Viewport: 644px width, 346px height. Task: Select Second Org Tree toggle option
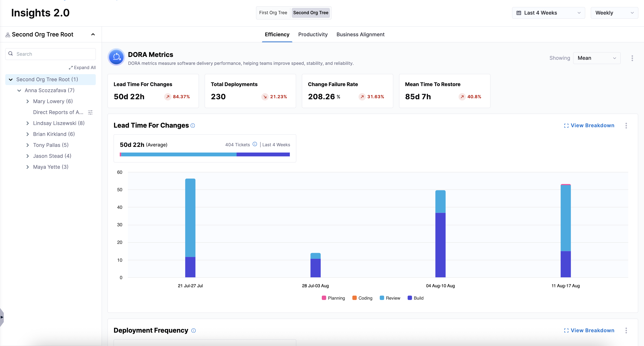point(310,13)
